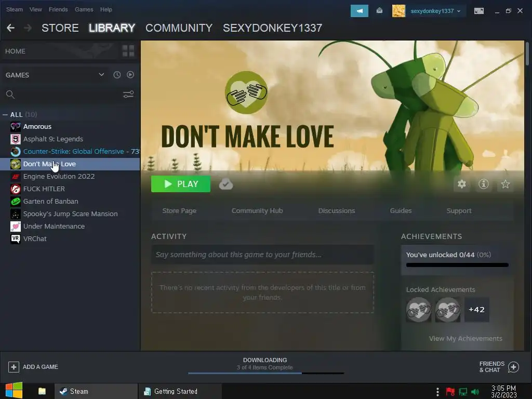
Task: Open the Help menu
Action: tap(106, 9)
